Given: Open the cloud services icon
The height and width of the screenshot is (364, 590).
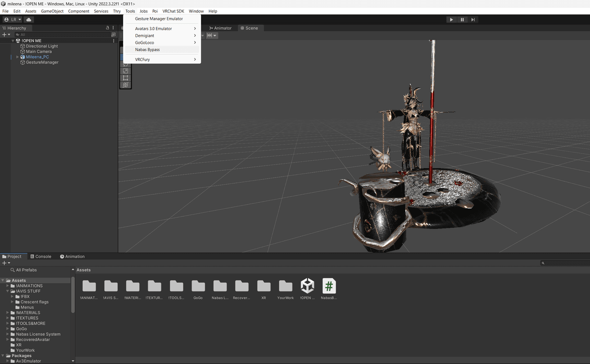Looking at the screenshot, I should pyautogui.click(x=29, y=20).
